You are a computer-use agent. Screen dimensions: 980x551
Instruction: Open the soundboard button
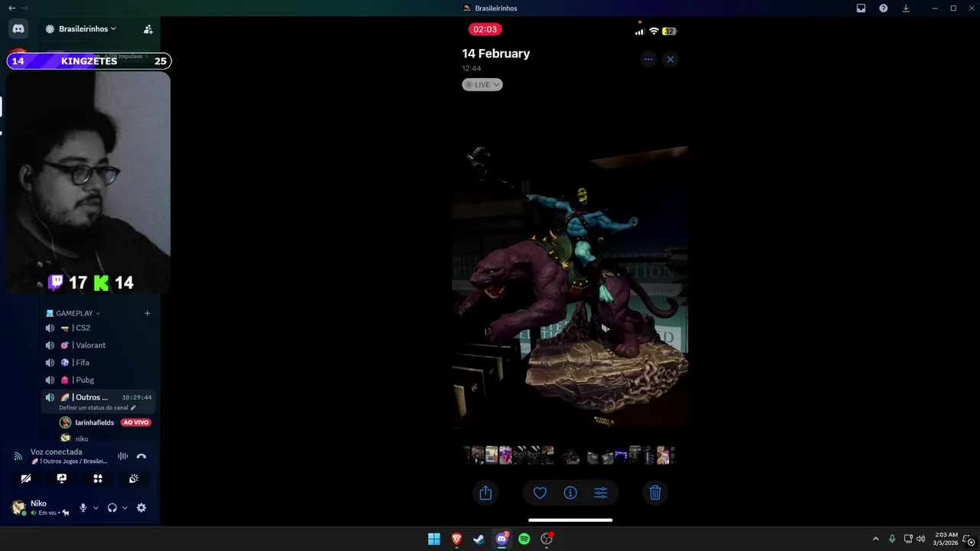tap(134, 478)
